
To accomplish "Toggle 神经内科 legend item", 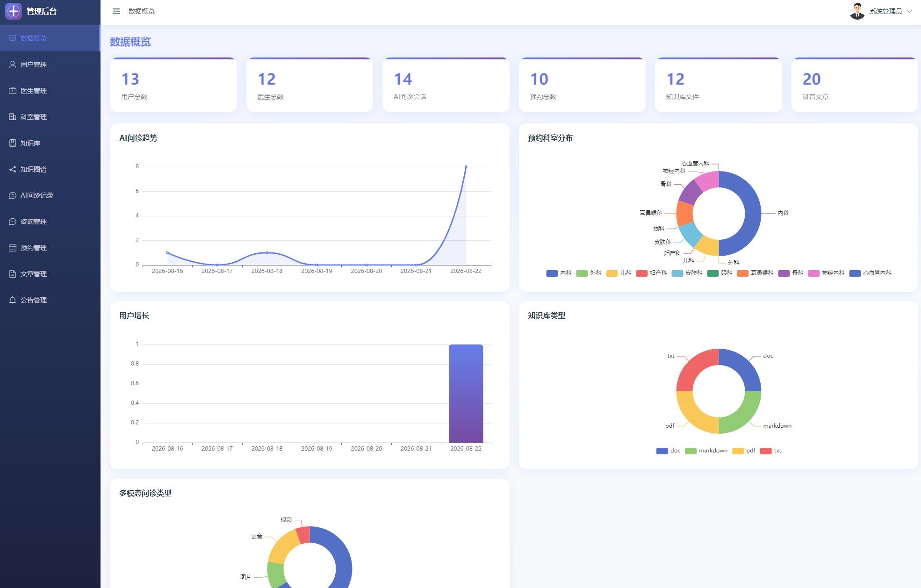I will click(826, 273).
